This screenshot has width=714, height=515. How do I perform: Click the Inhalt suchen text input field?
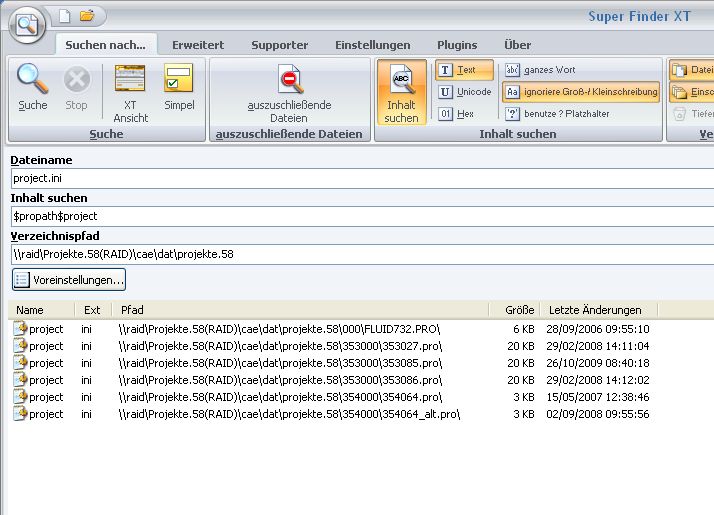362,216
